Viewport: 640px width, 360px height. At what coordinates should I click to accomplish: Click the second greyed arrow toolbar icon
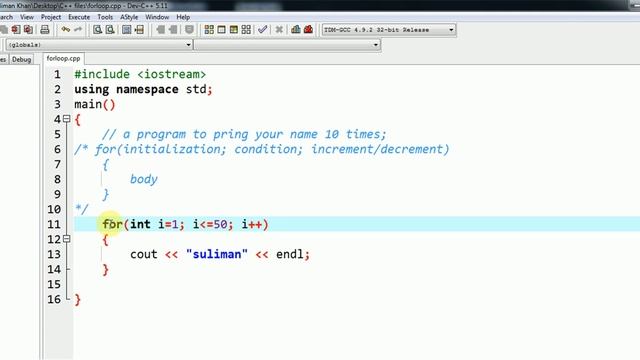coord(173,29)
